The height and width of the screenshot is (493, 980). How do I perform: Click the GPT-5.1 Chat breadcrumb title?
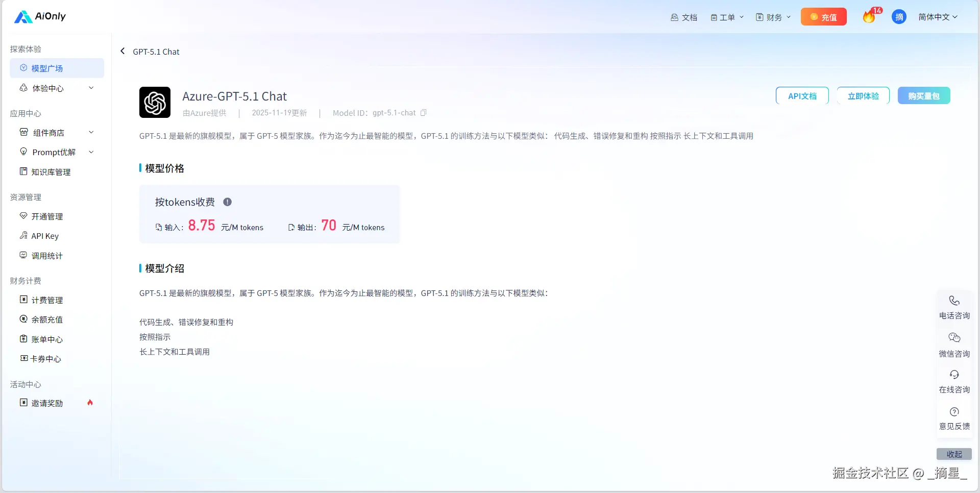click(156, 52)
